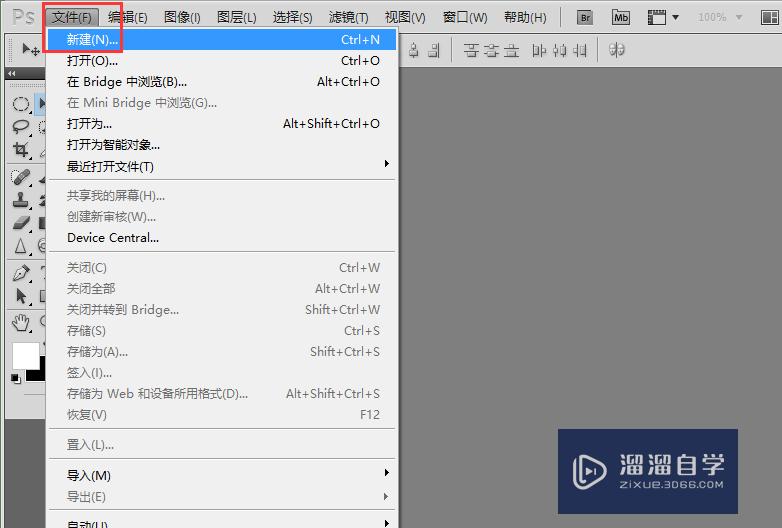The width and height of the screenshot is (782, 528).
Task: Open the view extras filmstrip dropdown
Action: tap(663, 17)
